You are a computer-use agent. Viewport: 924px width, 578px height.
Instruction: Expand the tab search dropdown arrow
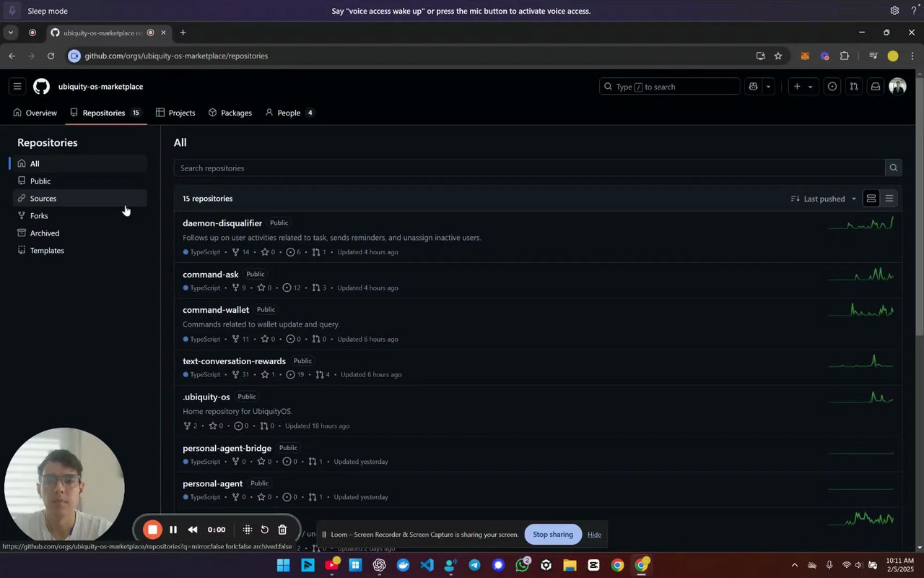click(x=10, y=33)
